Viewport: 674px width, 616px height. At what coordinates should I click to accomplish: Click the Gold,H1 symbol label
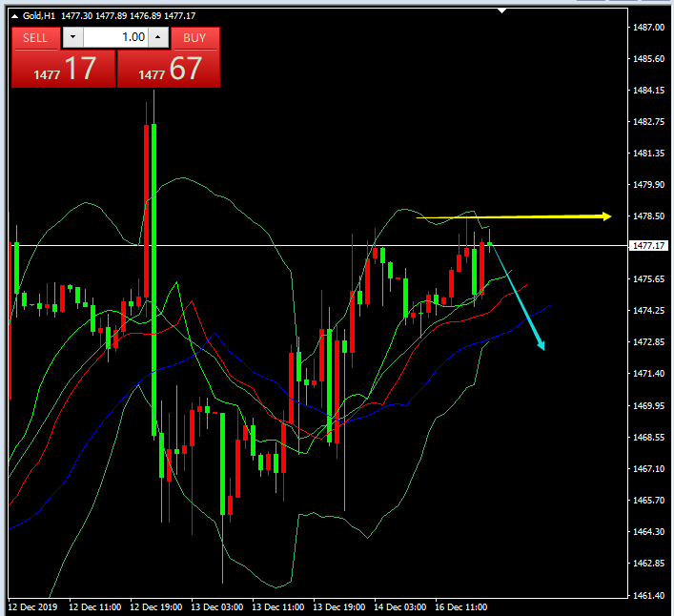pos(38,16)
